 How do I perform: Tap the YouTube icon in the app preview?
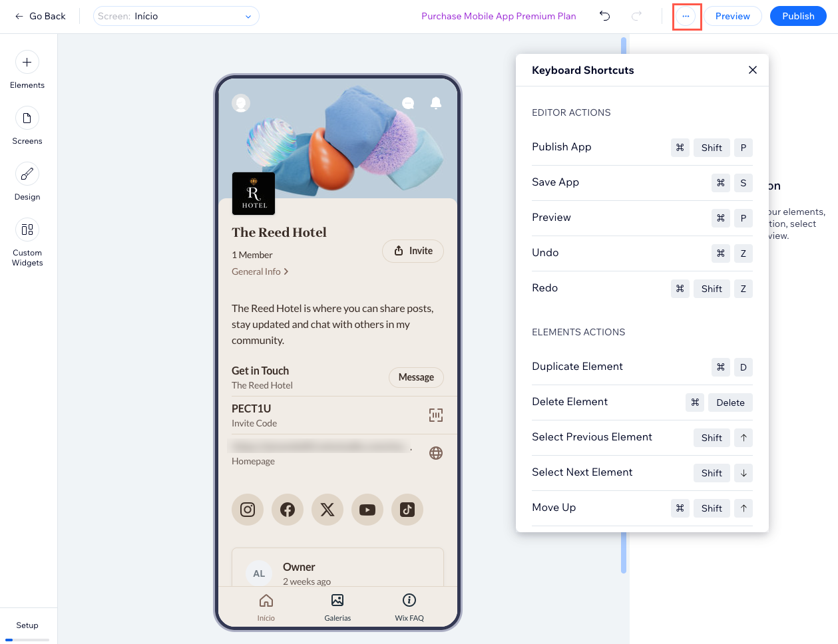[x=367, y=510]
